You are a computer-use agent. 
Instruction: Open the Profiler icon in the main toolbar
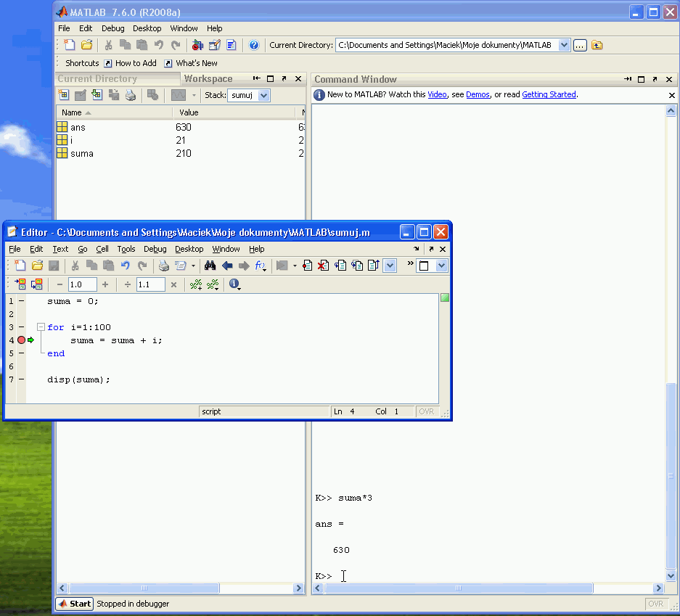point(232,45)
